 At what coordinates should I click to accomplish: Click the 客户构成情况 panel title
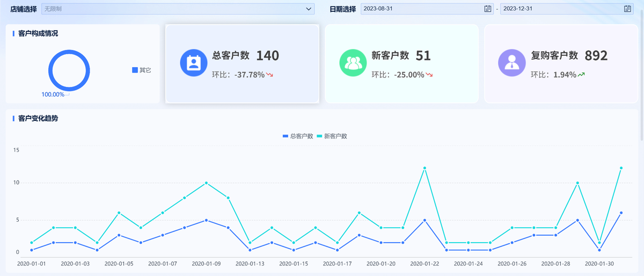pyautogui.click(x=38, y=33)
